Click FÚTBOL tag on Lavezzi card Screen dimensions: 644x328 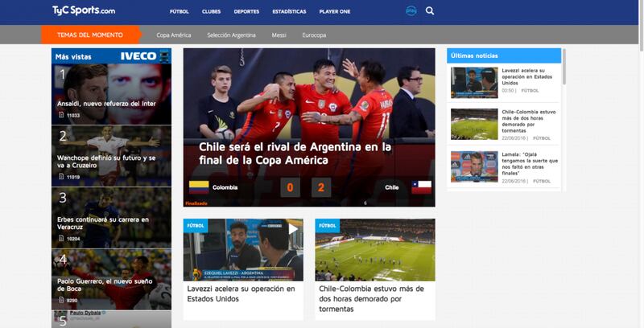point(196,225)
